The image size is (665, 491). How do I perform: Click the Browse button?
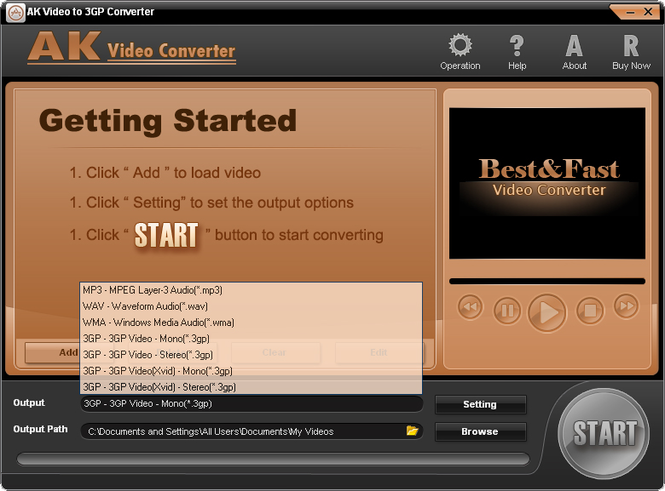[x=481, y=432]
